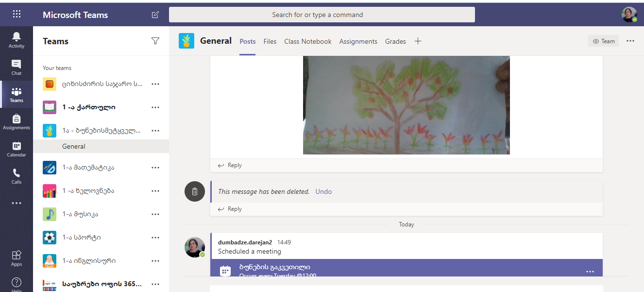The width and height of the screenshot is (644, 292).
Task: Open Chat from the left rail
Action: [x=17, y=67]
